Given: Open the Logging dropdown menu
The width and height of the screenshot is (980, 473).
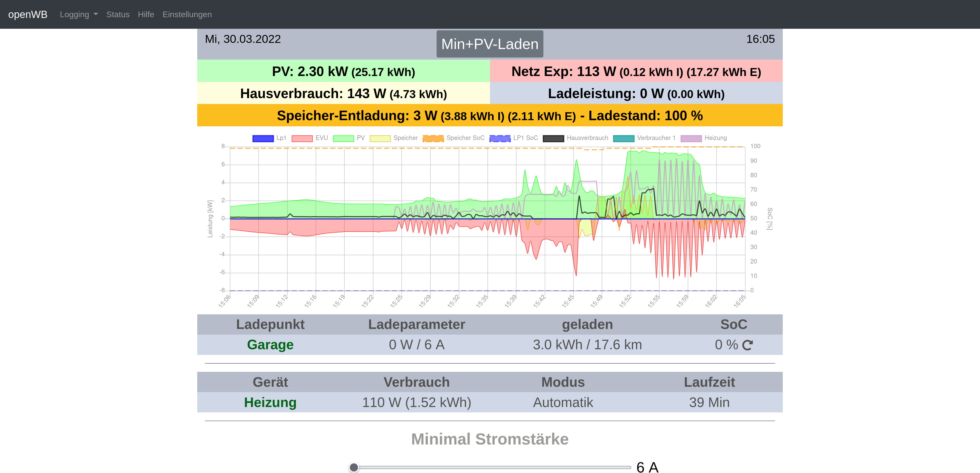Looking at the screenshot, I should (78, 14).
